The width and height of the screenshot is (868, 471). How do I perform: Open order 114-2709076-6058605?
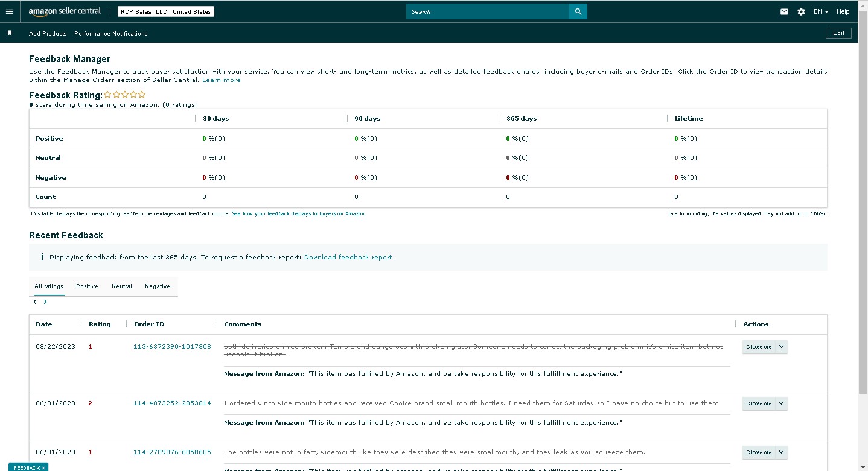click(172, 452)
